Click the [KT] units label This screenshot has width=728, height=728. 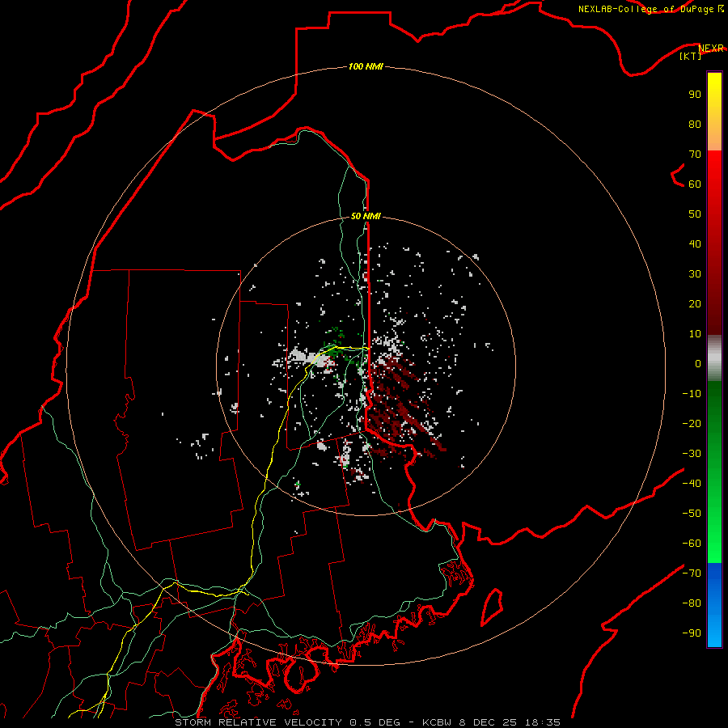pyautogui.click(x=691, y=56)
